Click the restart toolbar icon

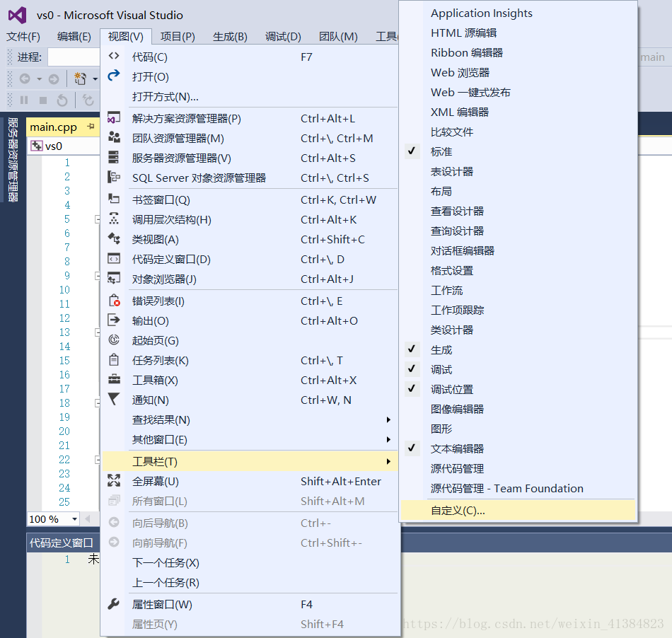click(62, 100)
